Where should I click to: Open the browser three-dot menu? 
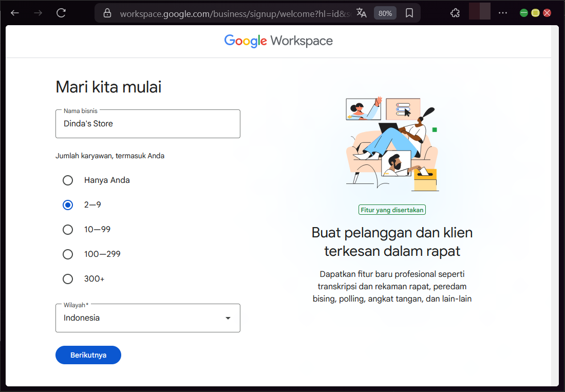click(503, 13)
